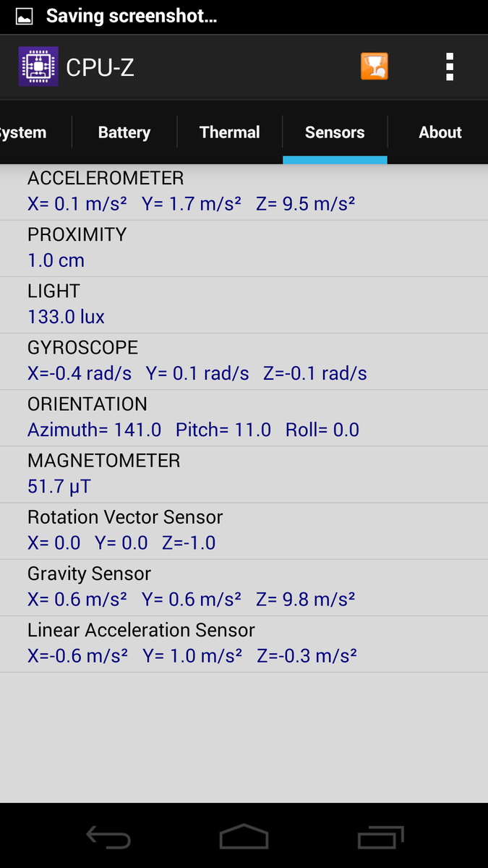Viewport: 488px width, 868px height.
Task: Select the MAGNETOMETER entry
Action: (x=244, y=474)
